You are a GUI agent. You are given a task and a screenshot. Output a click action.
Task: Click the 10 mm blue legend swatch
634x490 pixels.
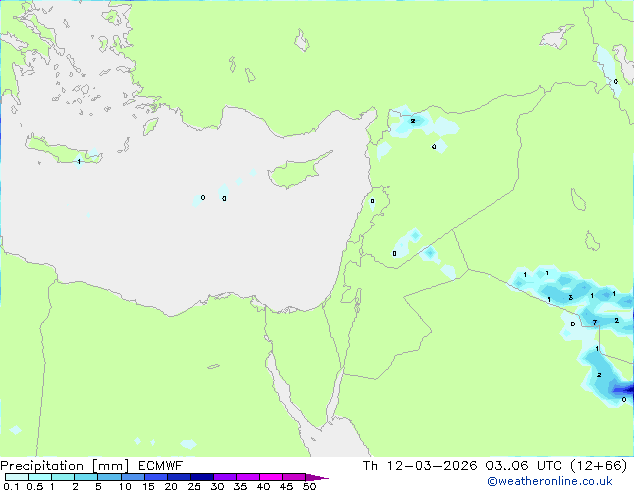tap(133, 477)
